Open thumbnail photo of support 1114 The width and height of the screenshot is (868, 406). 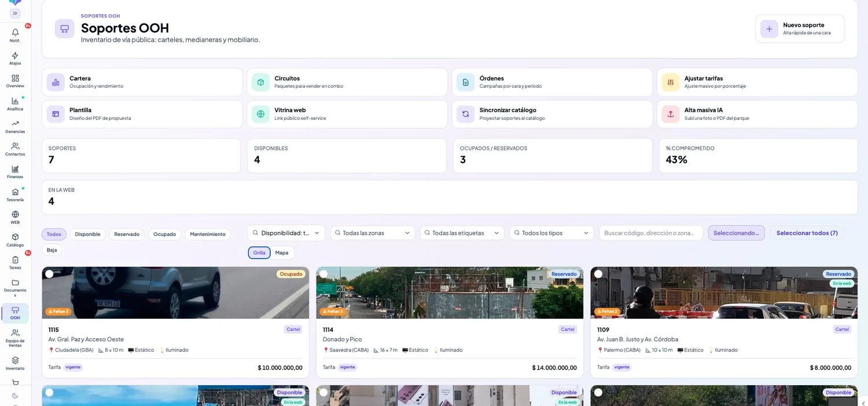pyautogui.click(x=450, y=293)
